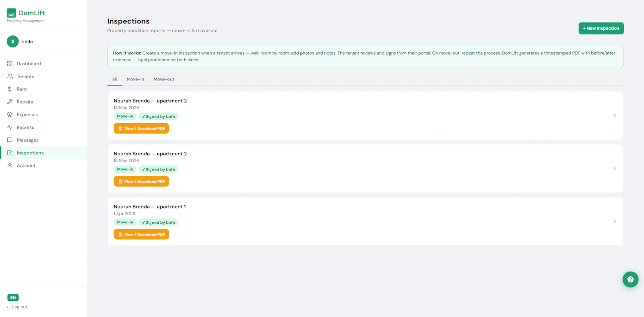The width and height of the screenshot is (644, 317).
Task: Click the Dashboard grid icon
Action: 10,64
